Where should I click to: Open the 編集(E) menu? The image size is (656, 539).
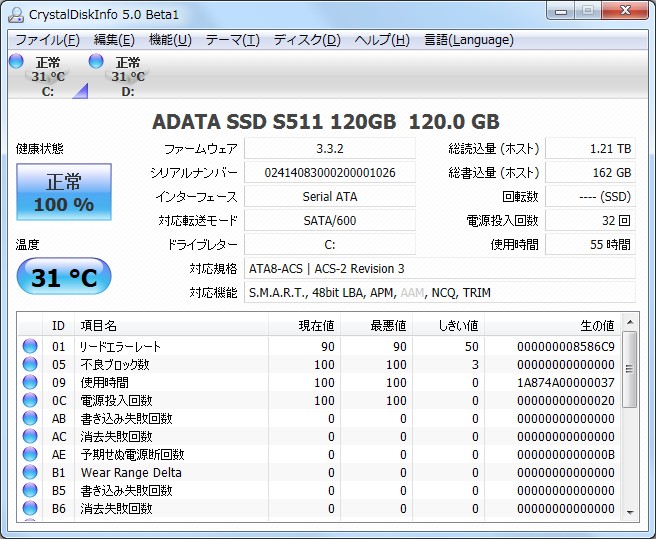[114, 40]
